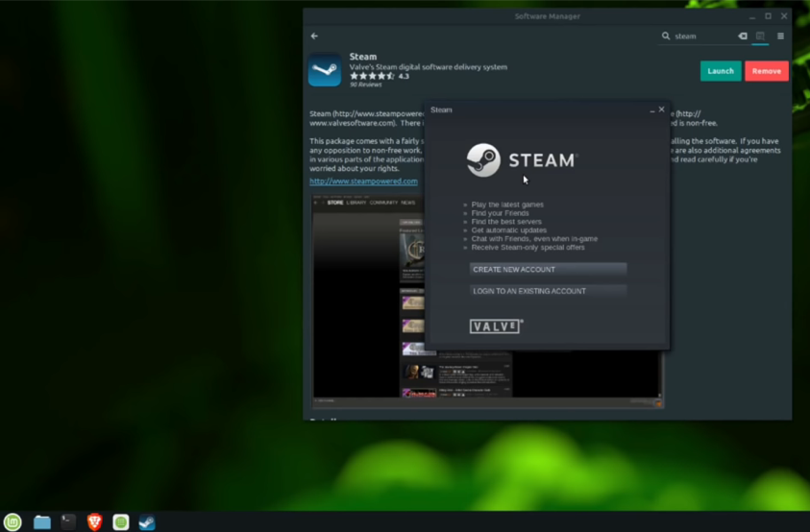Click the Steam logo in dialog
The width and height of the screenshot is (810, 532).
click(x=522, y=160)
